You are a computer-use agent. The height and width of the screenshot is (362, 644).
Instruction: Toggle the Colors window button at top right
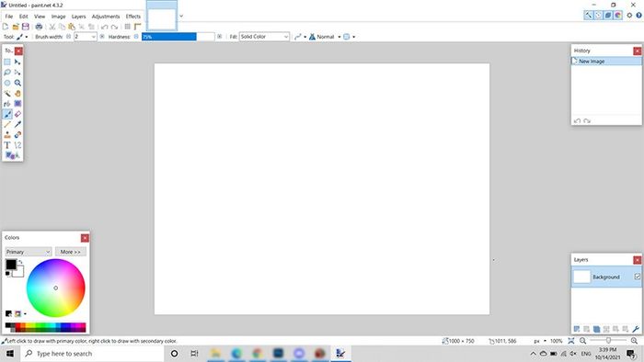point(618,16)
